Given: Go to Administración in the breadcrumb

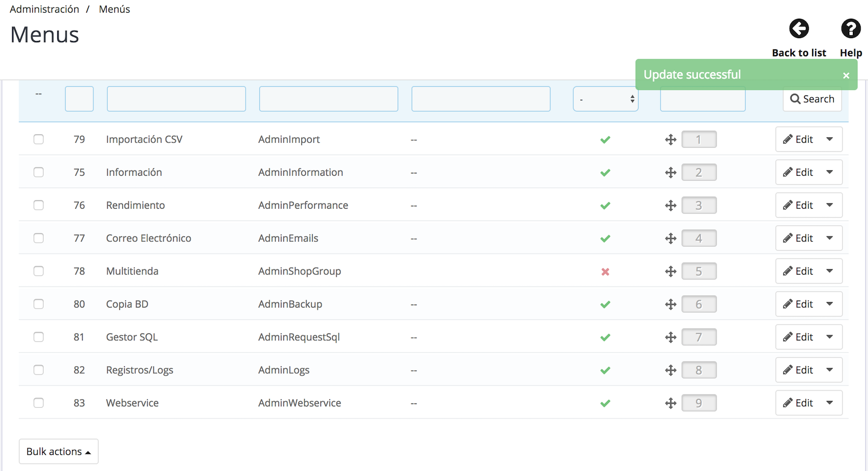Looking at the screenshot, I should point(45,9).
